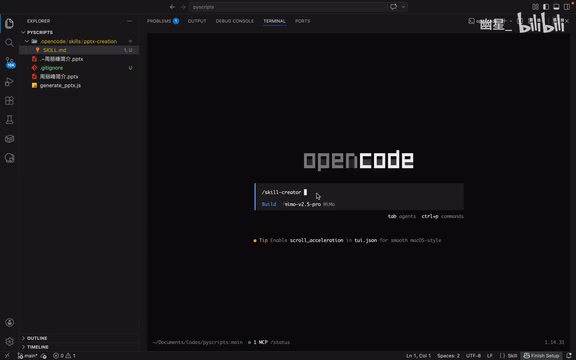This screenshot has width=576, height=360.
Task: Click the opencode version 1.14.31 text
Action: pyautogui.click(x=554, y=342)
